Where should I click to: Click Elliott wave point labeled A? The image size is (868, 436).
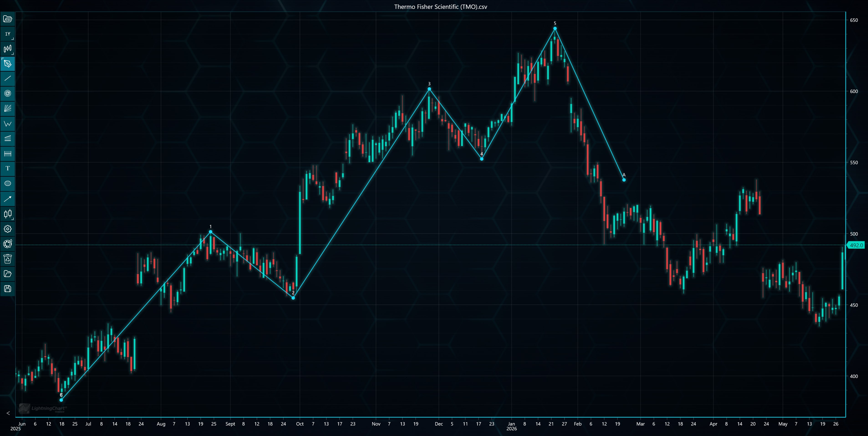624,180
